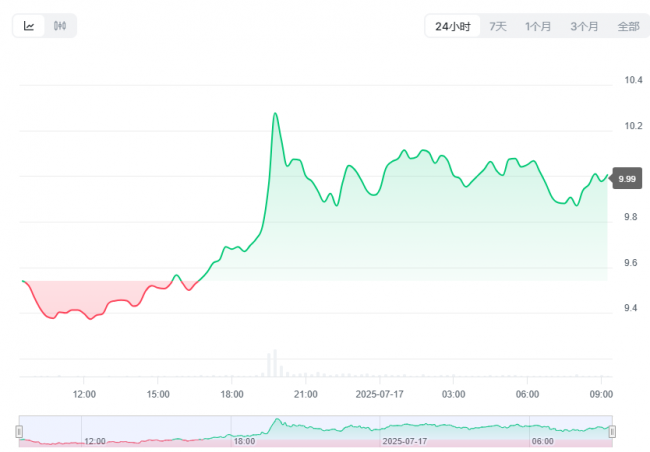The height and width of the screenshot is (452, 650).
Task: Click the tallest volume bar below chart
Action: [x=275, y=363]
